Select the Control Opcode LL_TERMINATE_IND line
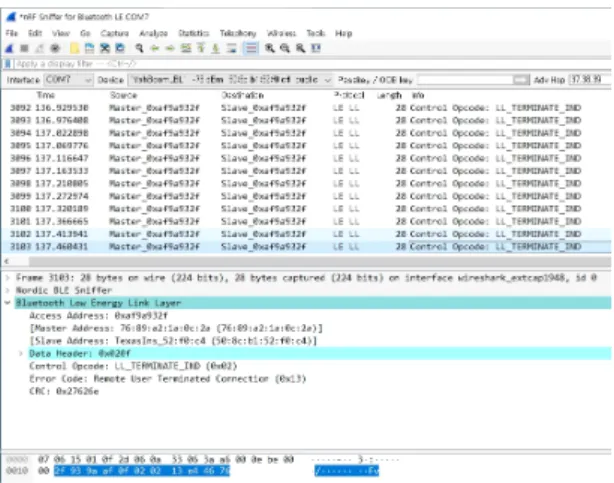The width and height of the screenshot is (614, 483). tap(133, 366)
